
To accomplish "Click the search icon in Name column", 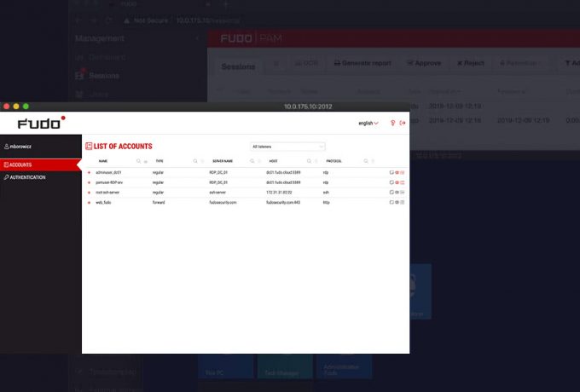I will [x=138, y=160].
